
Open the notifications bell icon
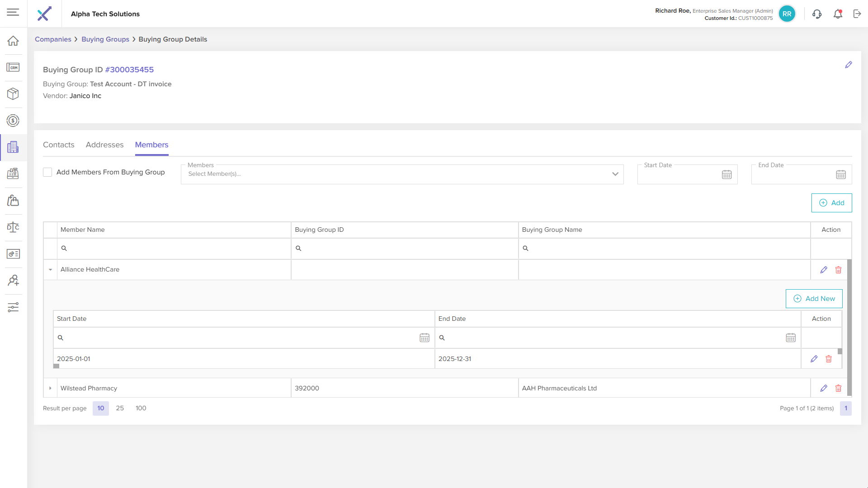point(838,14)
